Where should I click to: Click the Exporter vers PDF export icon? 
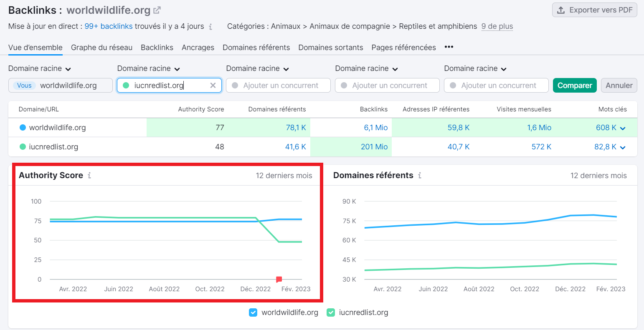[x=561, y=10]
